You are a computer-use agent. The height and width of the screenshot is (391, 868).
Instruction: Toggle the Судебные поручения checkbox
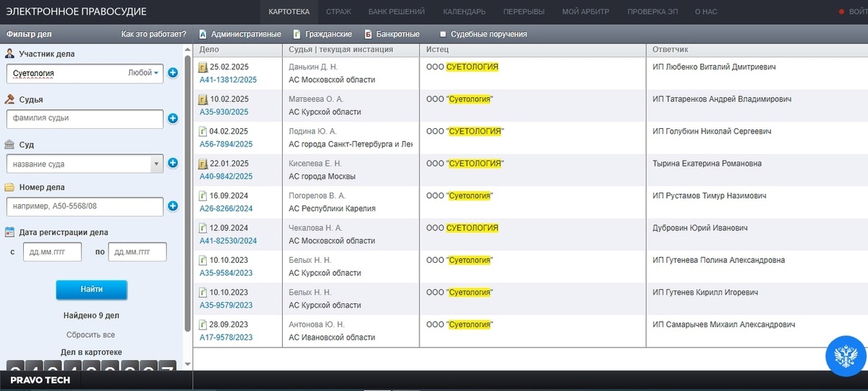coord(443,34)
